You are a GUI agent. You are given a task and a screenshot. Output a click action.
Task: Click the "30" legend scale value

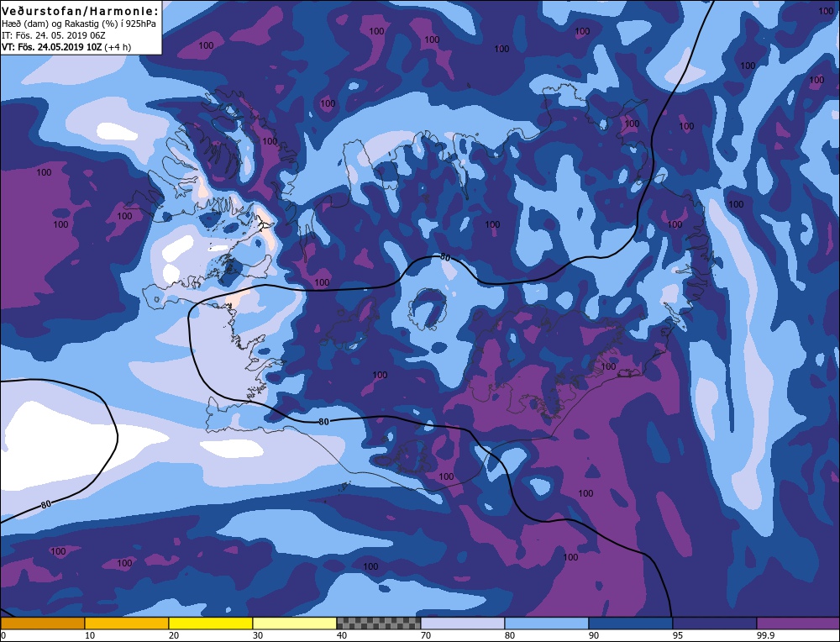click(258, 635)
